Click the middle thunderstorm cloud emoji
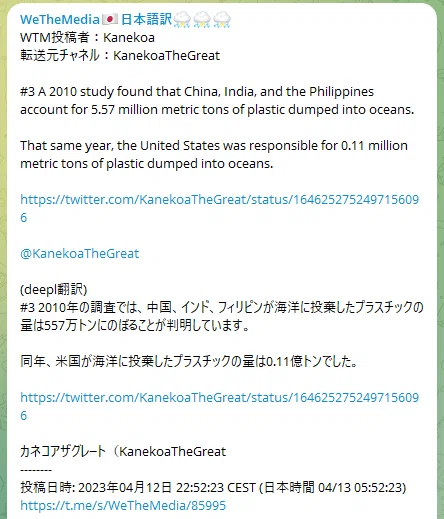Screen dimensions: 444x519 [x=202, y=20]
